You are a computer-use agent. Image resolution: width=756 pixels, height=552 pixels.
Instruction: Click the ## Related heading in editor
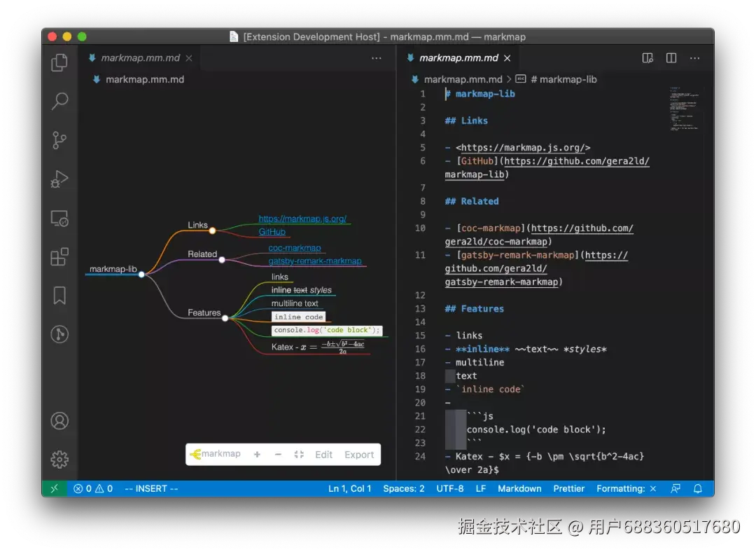[x=472, y=201]
